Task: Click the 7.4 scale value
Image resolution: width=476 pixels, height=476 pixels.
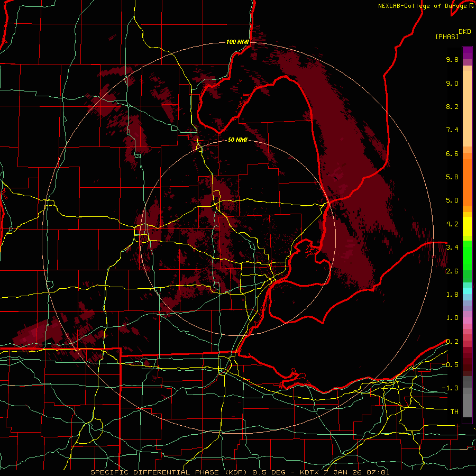Action: tap(452, 130)
